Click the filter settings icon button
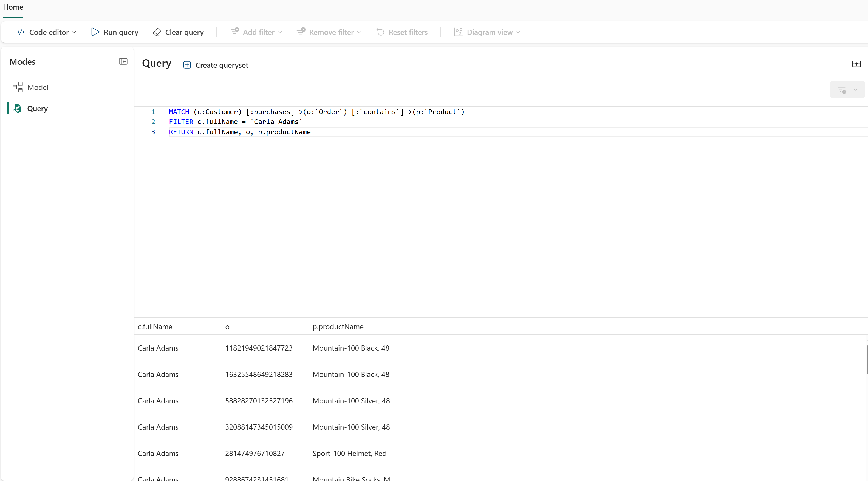The height and width of the screenshot is (481, 868). click(842, 90)
